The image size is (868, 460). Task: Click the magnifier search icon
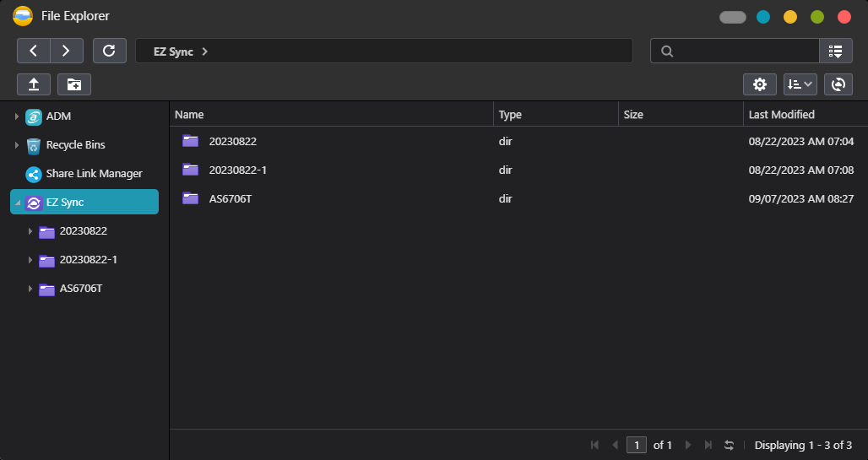click(x=667, y=51)
